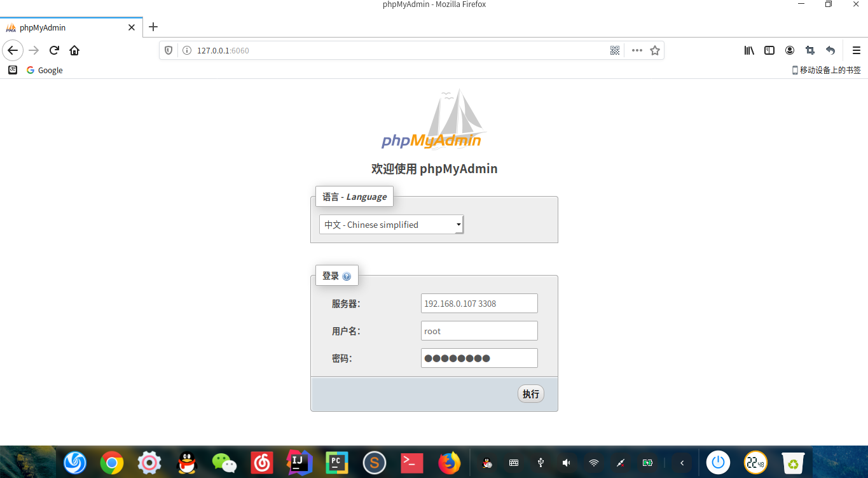Open the clock showing 22:48

pos(755,463)
